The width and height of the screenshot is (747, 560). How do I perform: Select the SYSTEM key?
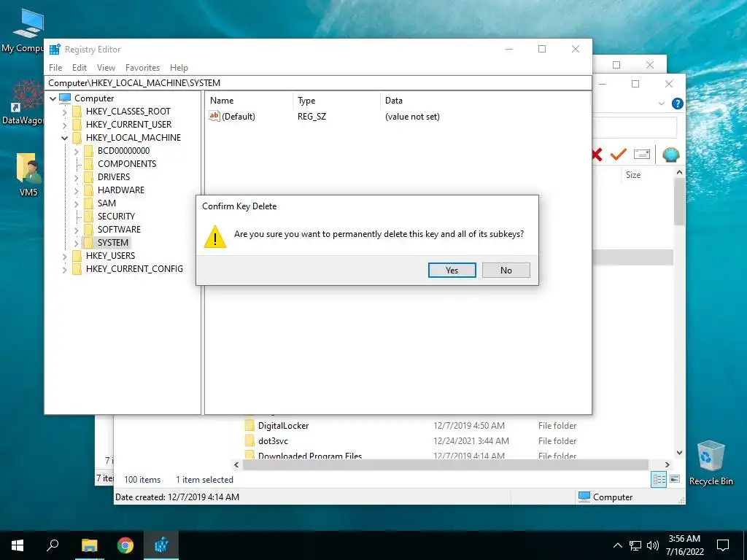tap(113, 242)
